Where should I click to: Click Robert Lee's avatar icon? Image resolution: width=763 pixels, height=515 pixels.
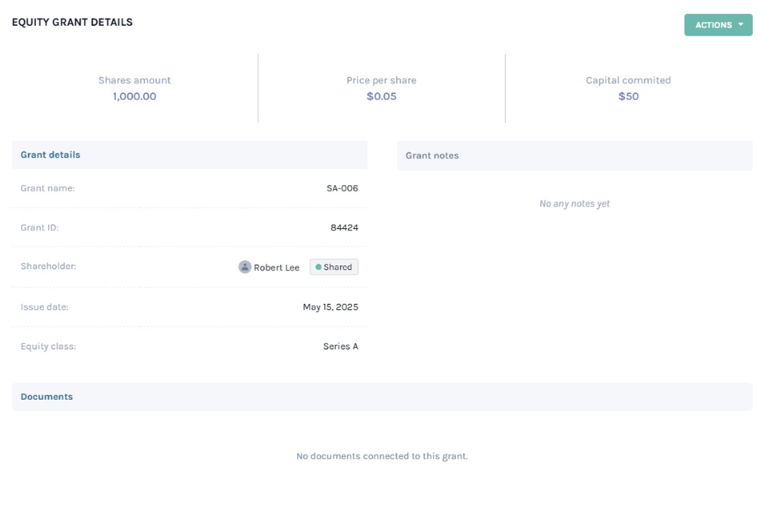pyautogui.click(x=245, y=267)
